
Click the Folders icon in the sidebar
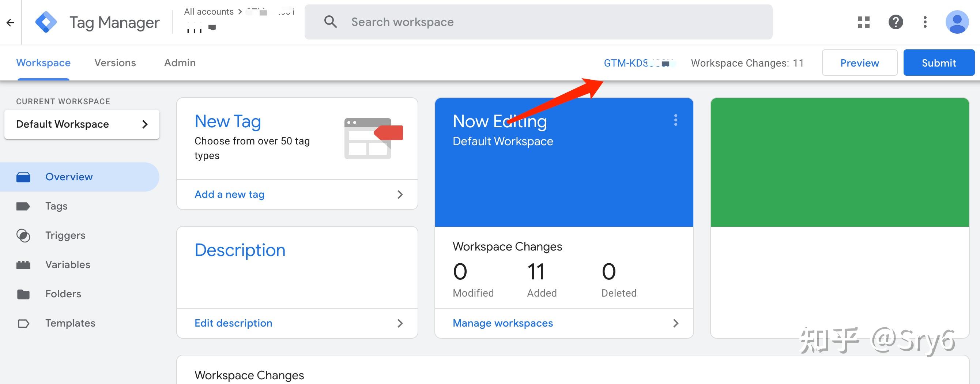(24, 293)
